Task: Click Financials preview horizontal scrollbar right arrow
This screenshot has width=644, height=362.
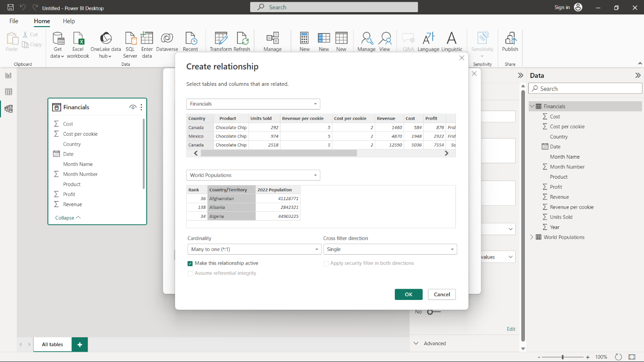Action: (x=447, y=153)
